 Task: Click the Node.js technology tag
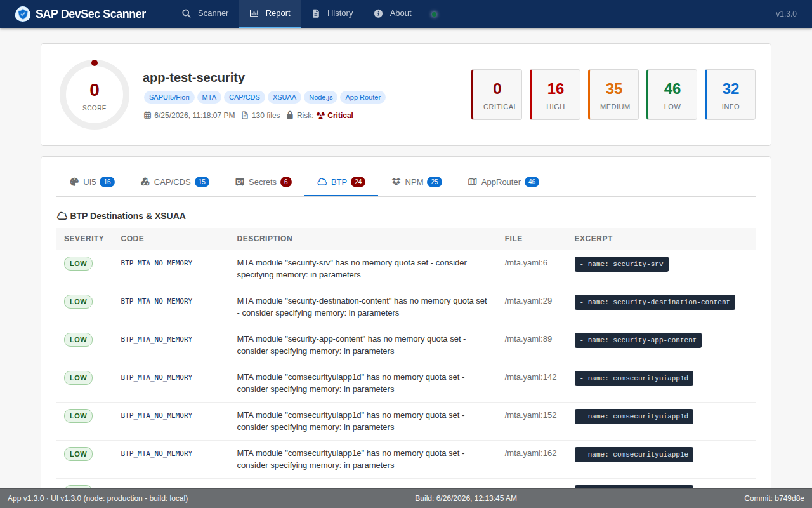tap(321, 97)
